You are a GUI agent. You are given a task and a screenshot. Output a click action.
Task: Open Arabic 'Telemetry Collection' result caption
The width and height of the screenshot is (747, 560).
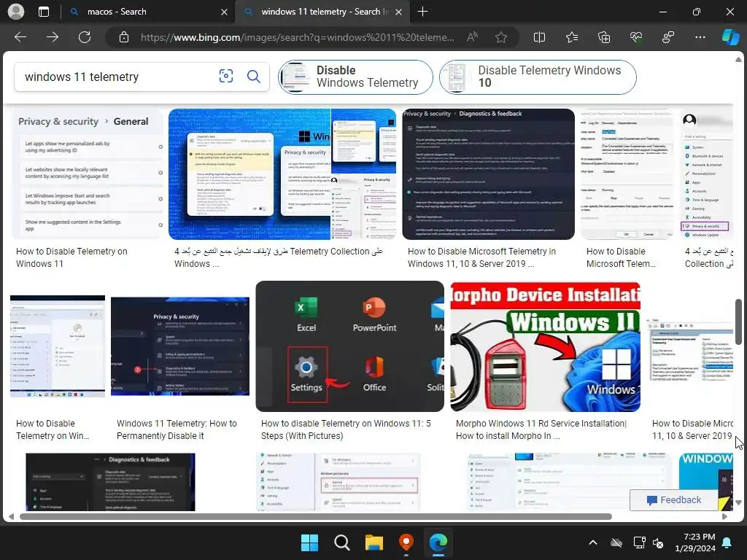click(278, 257)
